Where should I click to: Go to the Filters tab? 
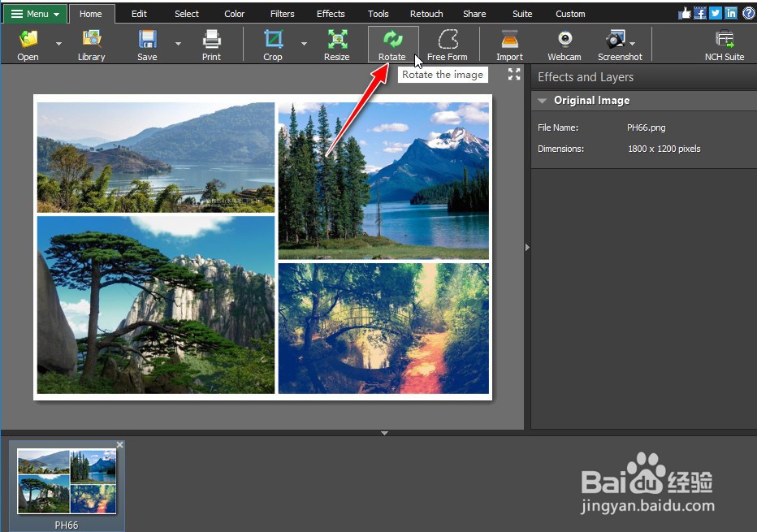point(282,14)
